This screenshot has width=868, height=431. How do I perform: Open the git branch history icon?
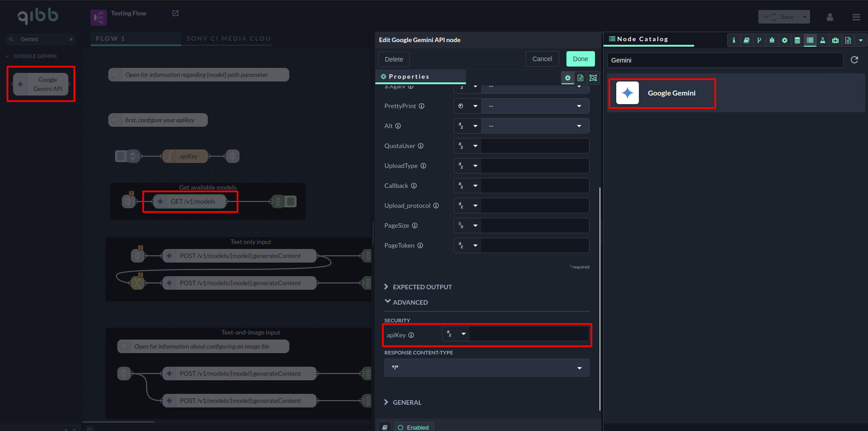(759, 40)
